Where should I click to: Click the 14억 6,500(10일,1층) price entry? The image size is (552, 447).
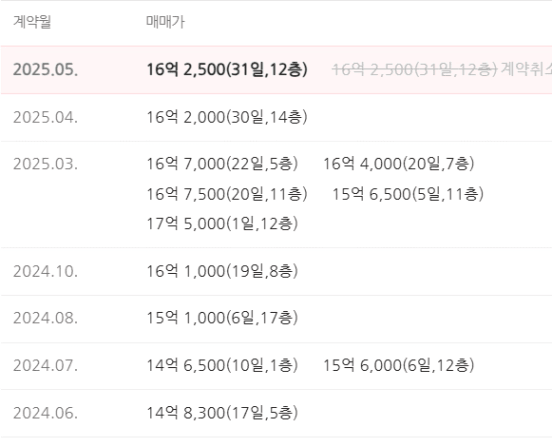click(222, 365)
